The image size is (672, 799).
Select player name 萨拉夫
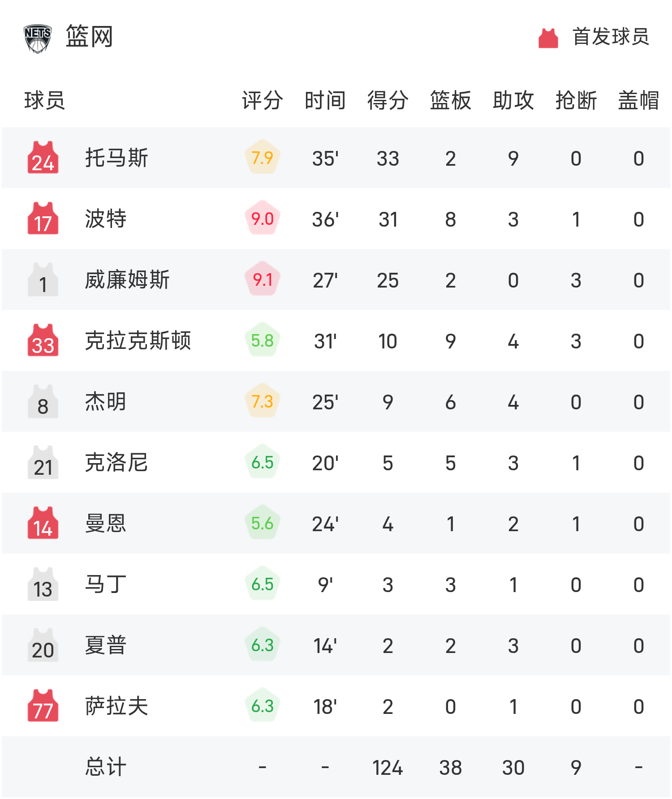point(116,706)
